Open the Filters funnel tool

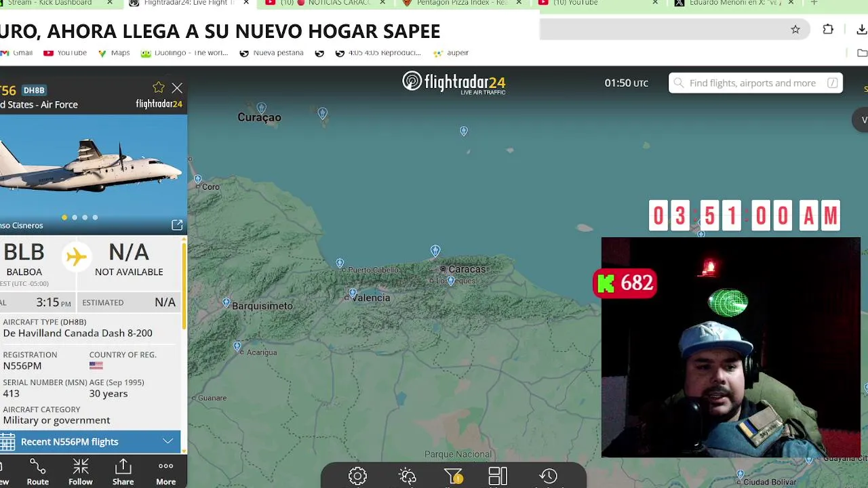(x=454, y=476)
